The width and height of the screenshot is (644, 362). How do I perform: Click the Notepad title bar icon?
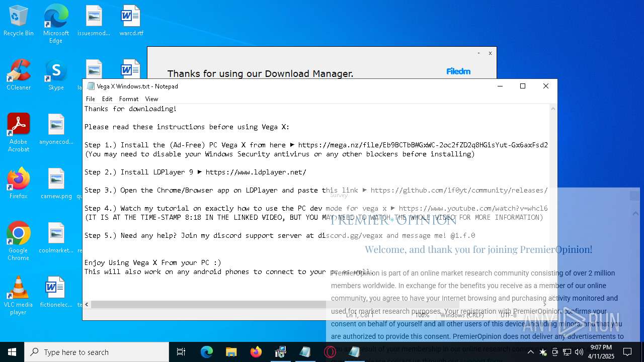click(91, 86)
